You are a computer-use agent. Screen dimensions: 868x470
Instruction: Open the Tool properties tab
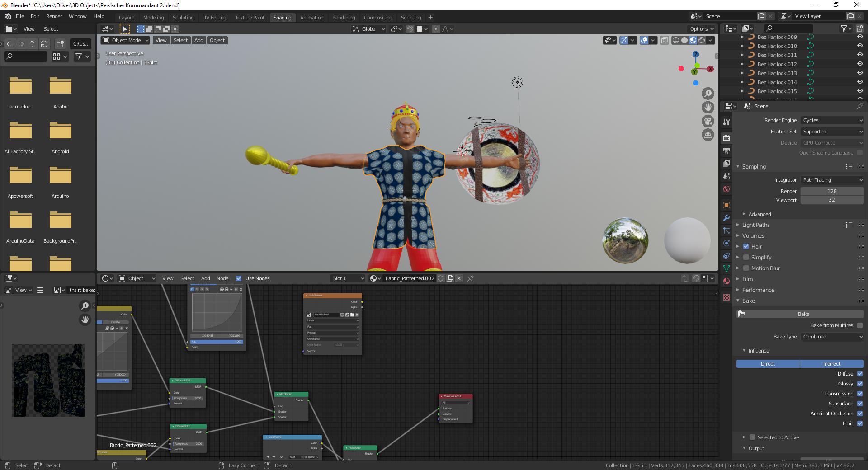[726, 122]
